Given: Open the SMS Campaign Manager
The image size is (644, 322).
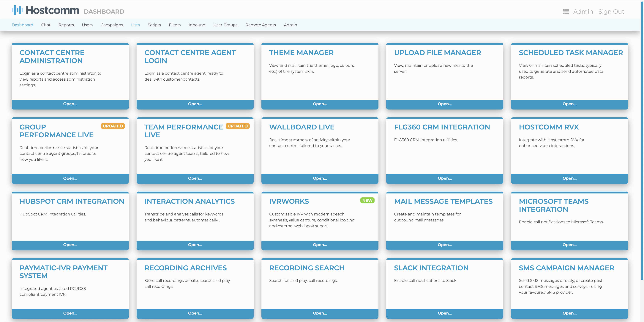Looking at the screenshot, I should click(x=569, y=313).
